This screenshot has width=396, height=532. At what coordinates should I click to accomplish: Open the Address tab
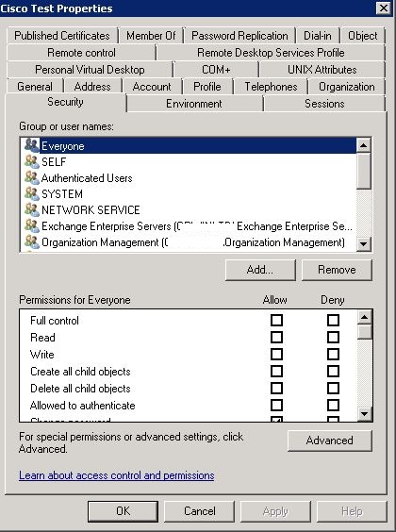(92, 87)
